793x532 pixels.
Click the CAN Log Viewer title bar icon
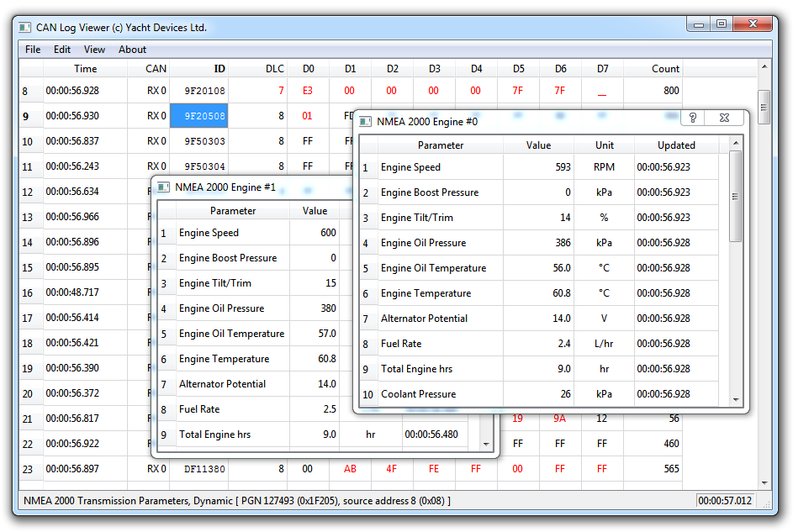24,27
